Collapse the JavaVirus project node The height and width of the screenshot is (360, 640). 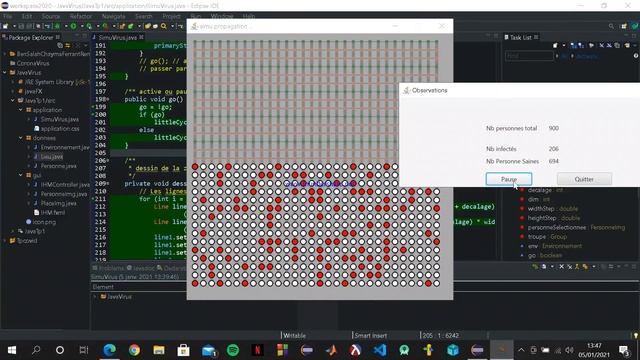(5, 73)
